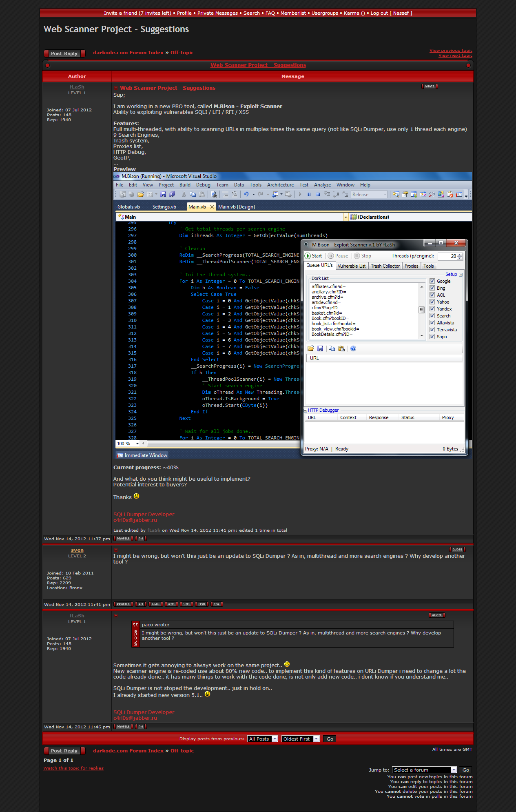
Task: Click the Threads per engine input field
Action: click(447, 256)
